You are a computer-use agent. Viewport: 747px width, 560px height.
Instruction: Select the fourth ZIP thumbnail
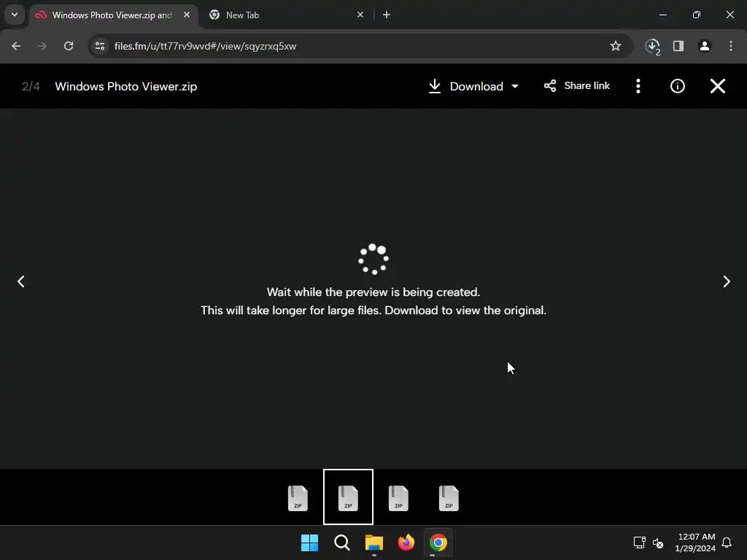coord(449,498)
